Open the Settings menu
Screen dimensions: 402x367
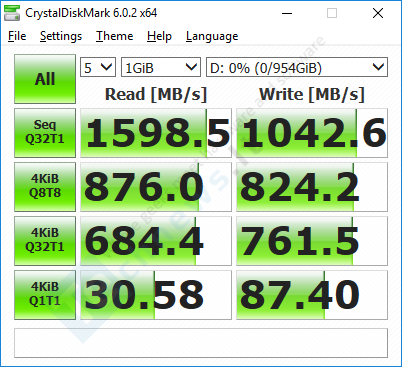61,36
